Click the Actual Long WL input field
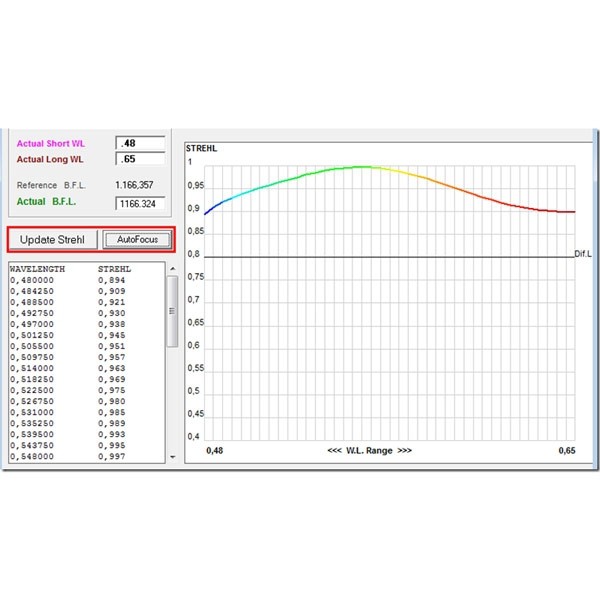600x600 pixels. pyautogui.click(x=140, y=158)
